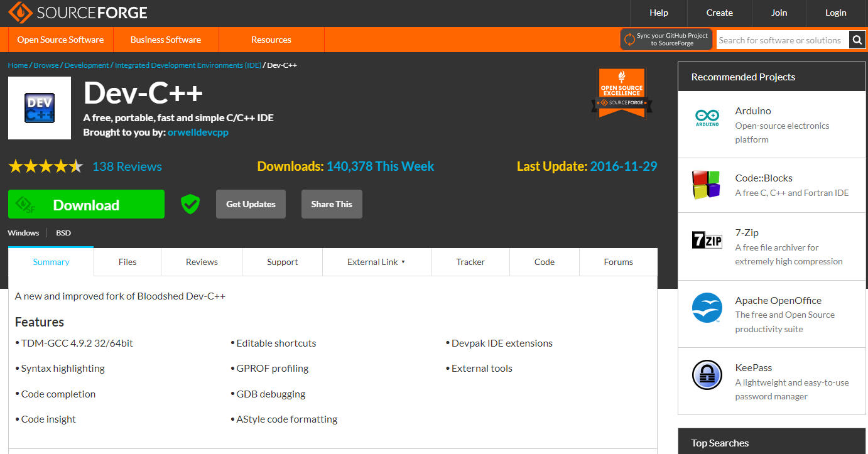Click the GitHub sync icon
This screenshot has width=868, height=454.
(629, 40)
